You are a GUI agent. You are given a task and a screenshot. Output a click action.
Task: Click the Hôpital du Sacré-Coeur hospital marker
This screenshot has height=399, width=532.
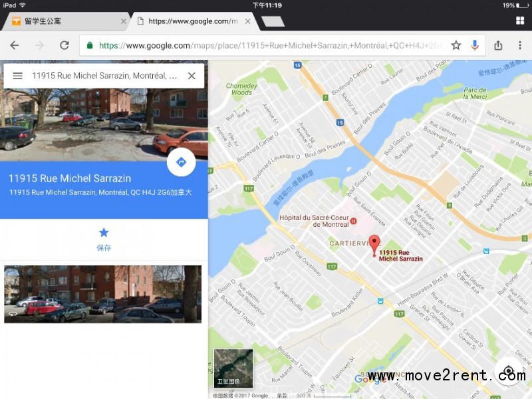click(x=353, y=221)
